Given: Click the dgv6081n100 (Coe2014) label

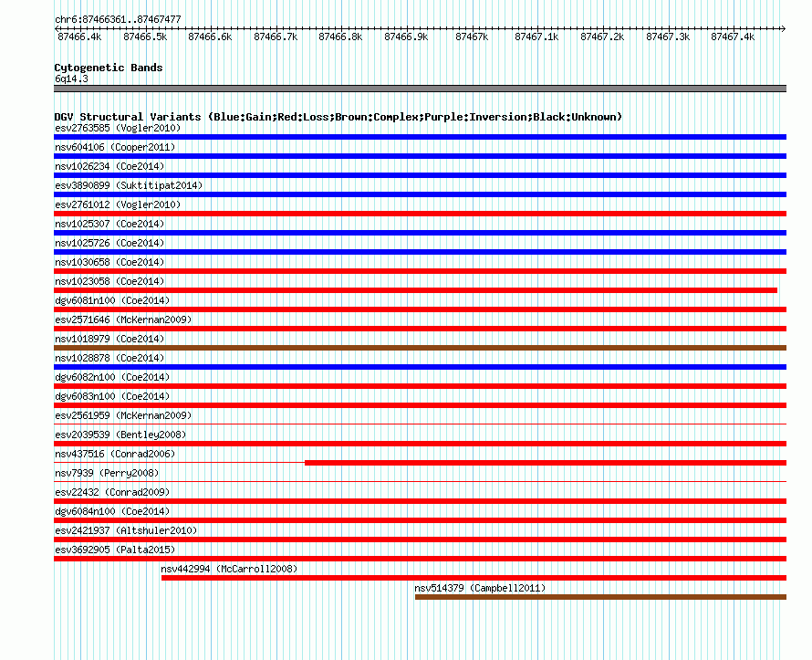Looking at the screenshot, I should point(112,300).
